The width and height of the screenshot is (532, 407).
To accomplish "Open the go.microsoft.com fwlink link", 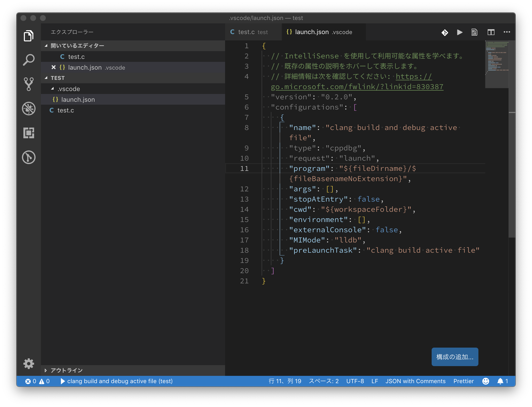I will (x=357, y=86).
